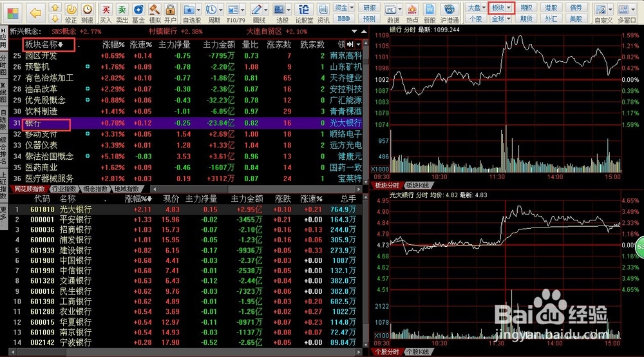Viewport: 644px width, 357px height.
Task: Select the 银行 sector row
Action: (185, 123)
